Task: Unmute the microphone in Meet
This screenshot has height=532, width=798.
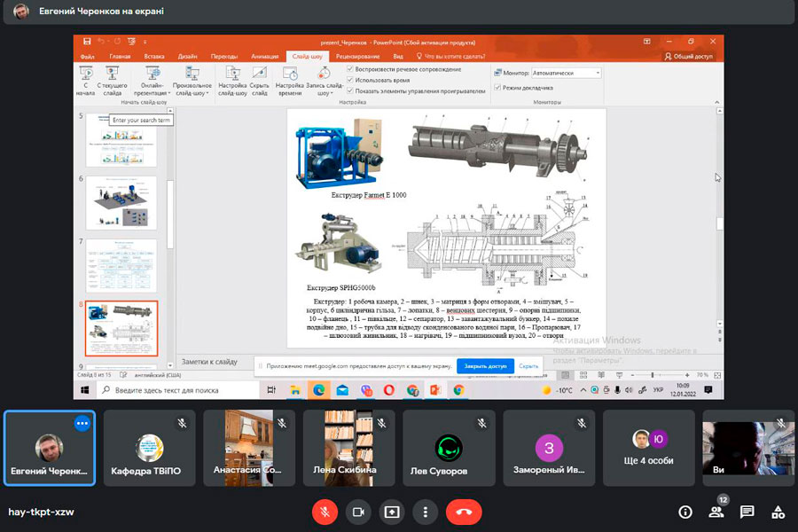Action: [325, 512]
